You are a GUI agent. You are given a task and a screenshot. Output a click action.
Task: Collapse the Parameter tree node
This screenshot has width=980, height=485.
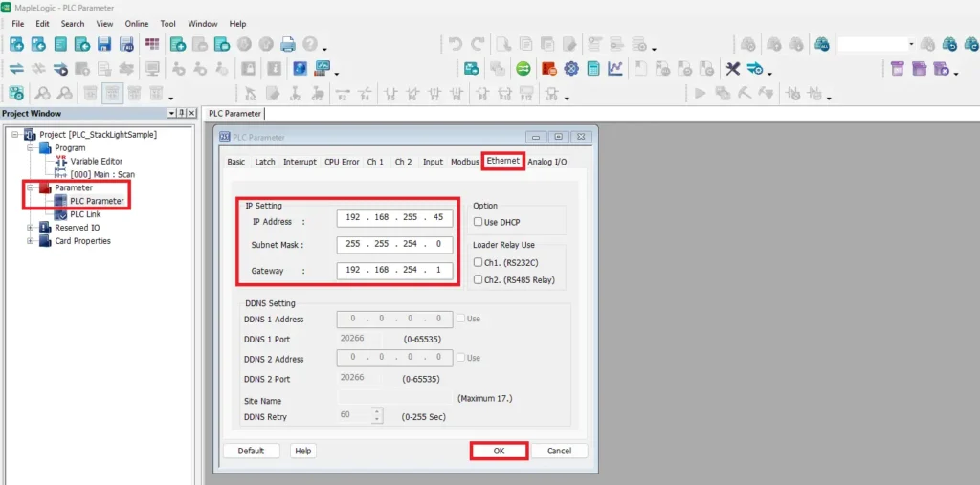click(30, 187)
